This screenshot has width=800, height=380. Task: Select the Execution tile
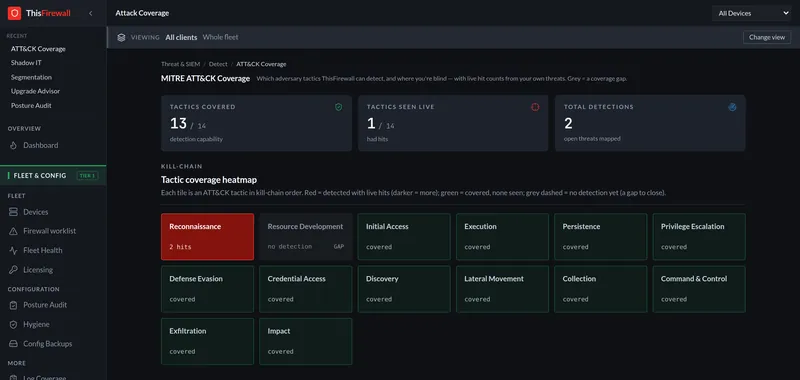click(x=503, y=237)
